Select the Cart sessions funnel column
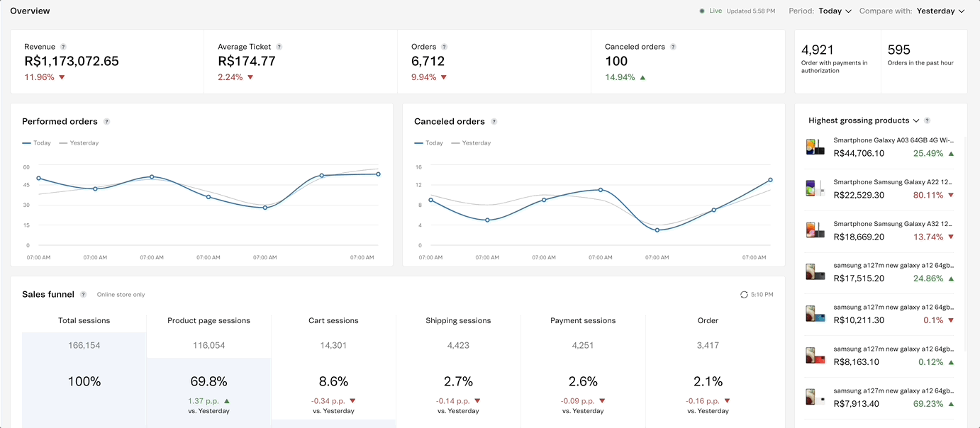The image size is (980, 428). [x=333, y=320]
